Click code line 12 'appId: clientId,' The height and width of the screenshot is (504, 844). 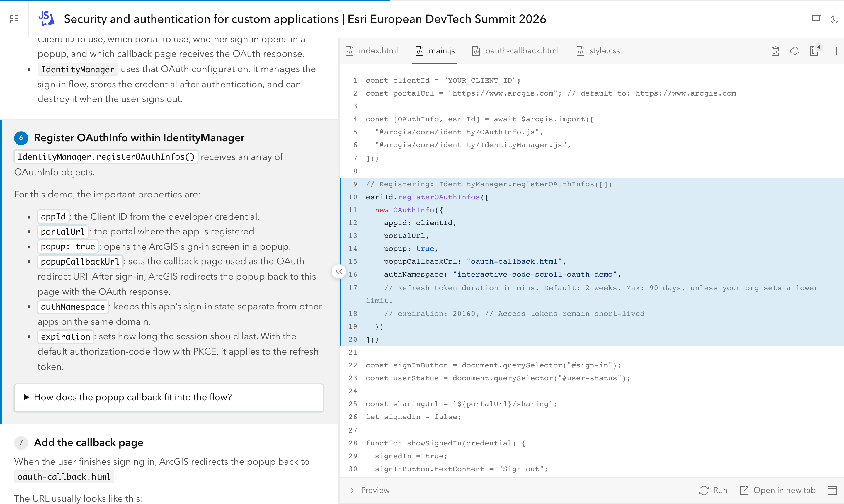[x=420, y=223]
